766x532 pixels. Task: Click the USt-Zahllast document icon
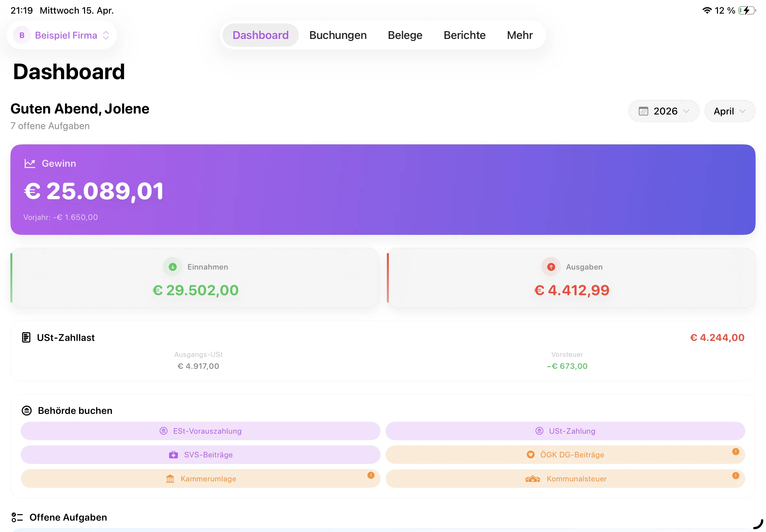coord(26,337)
